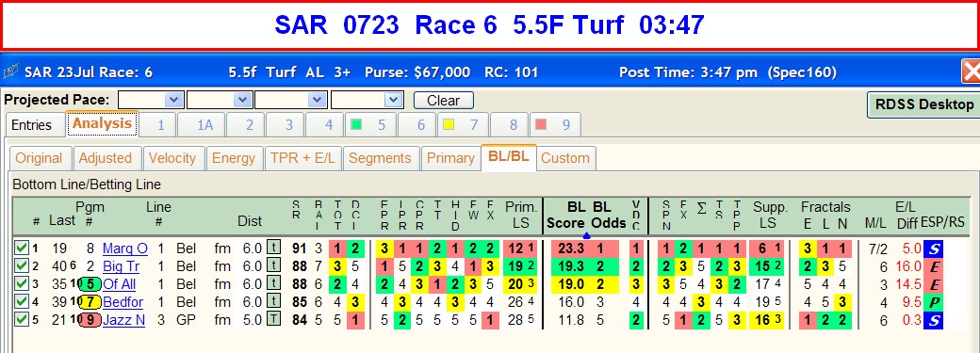Click ESP/RS E icon for Big Tr

[x=933, y=266]
